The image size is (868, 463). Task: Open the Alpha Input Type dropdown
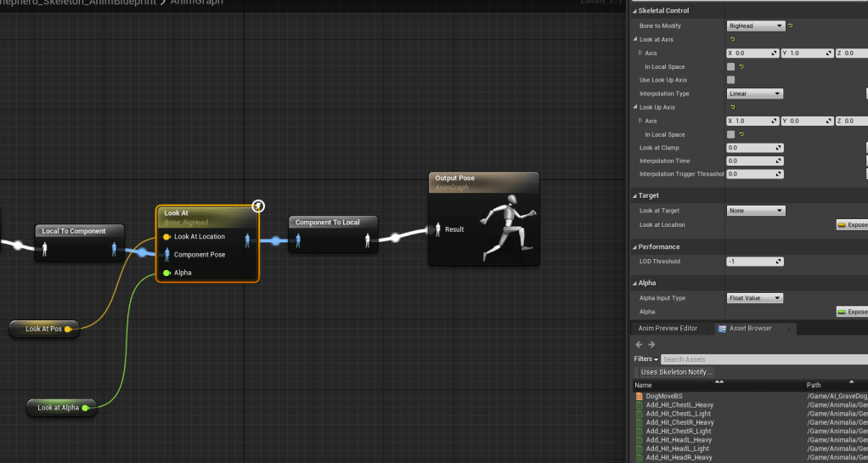tap(755, 298)
